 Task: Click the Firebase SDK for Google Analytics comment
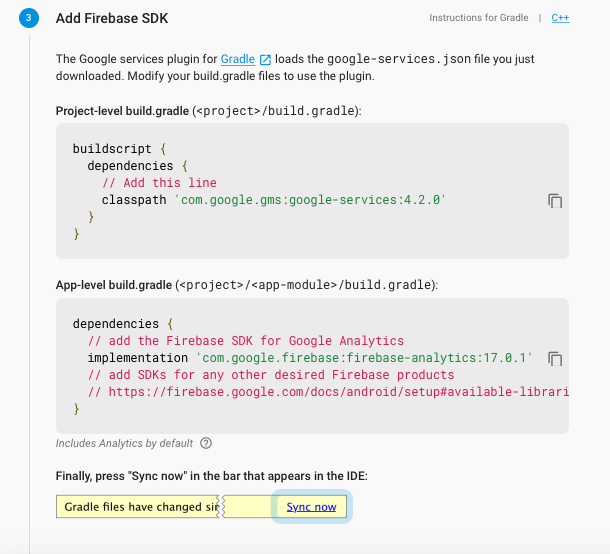[245, 341]
